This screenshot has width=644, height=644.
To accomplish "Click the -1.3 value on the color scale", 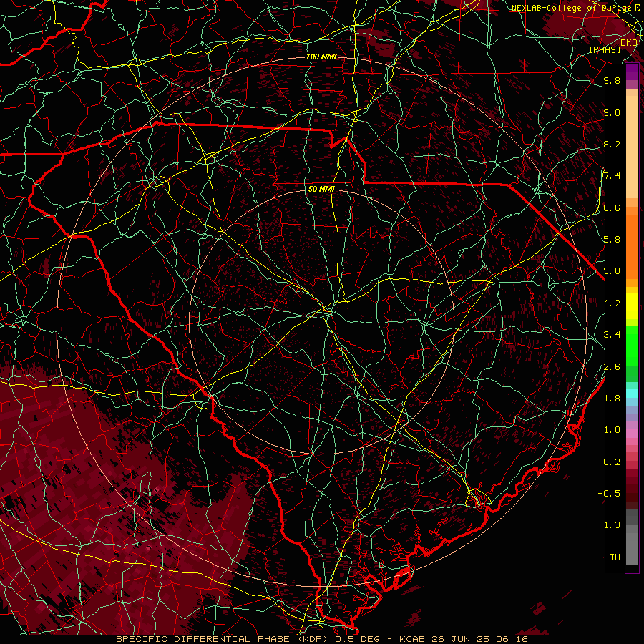I will point(609,525).
